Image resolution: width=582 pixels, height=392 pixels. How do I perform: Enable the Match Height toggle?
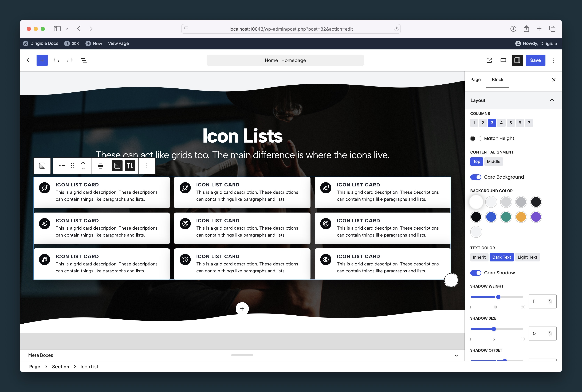(475, 139)
